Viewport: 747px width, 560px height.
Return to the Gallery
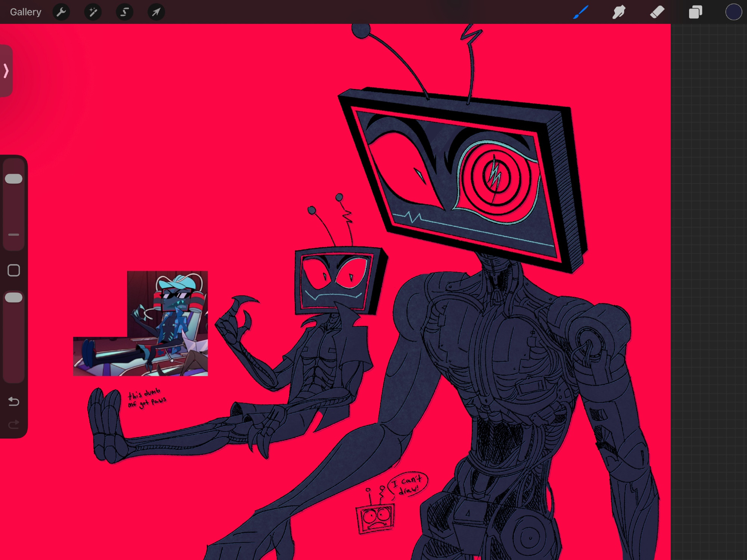click(x=25, y=12)
